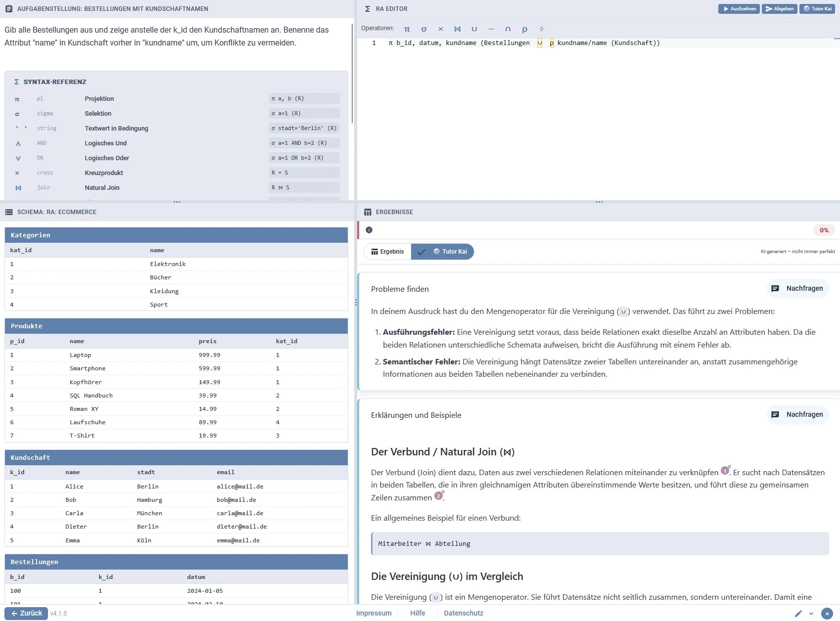The height and width of the screenshot is (621, 840).
Task: Click the task clipboard icon in Aufgabenstellung header
Action: pos(9,9)
